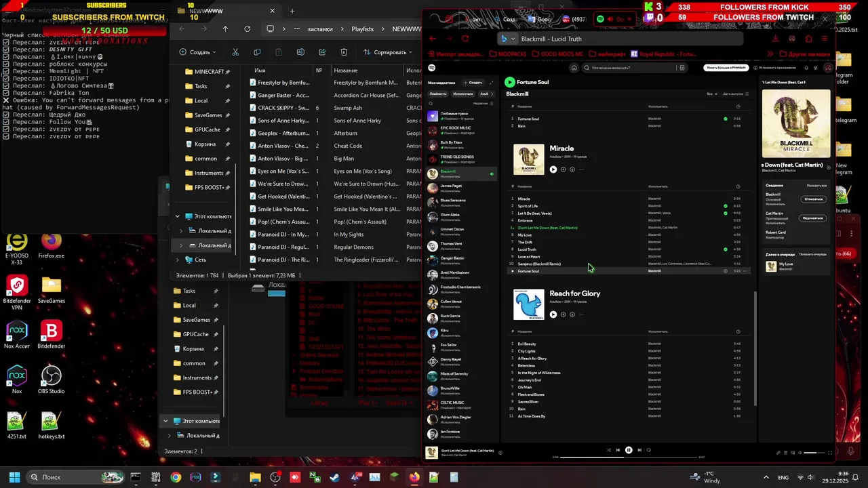Open Недавние sort menu in Spotify library
The image size is (868, 488).
point(482,103)
